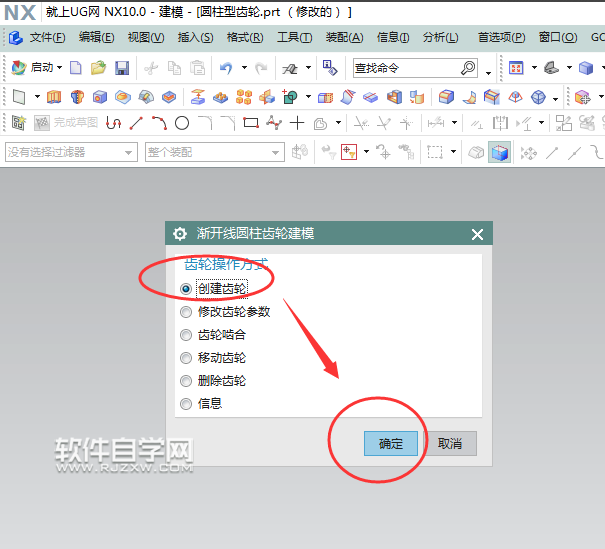Expand the dropdown arrow beside the rectangle selection icon
605x549 pixels.
pyautogui.click(x=453, y=152)
